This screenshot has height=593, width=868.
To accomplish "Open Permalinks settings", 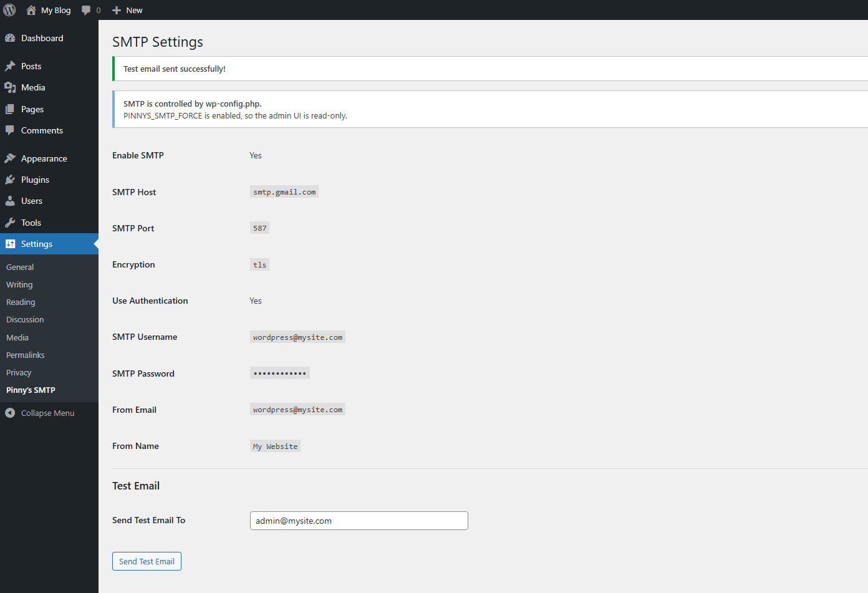I will [x=25, y=355].
